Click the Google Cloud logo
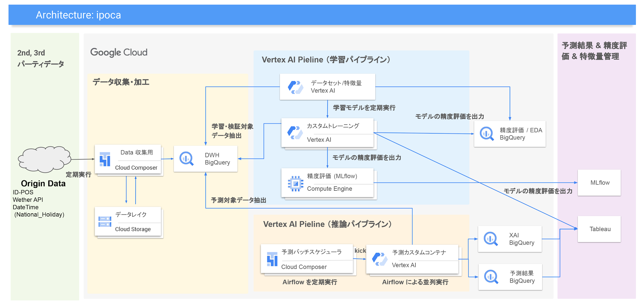This screenshot has width=644, height=307. 119,52
